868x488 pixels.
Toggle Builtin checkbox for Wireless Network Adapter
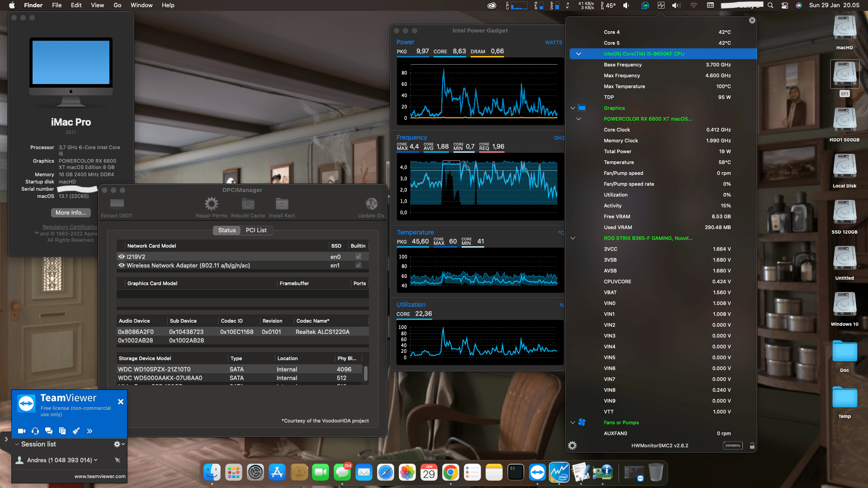tap(359, 265)
